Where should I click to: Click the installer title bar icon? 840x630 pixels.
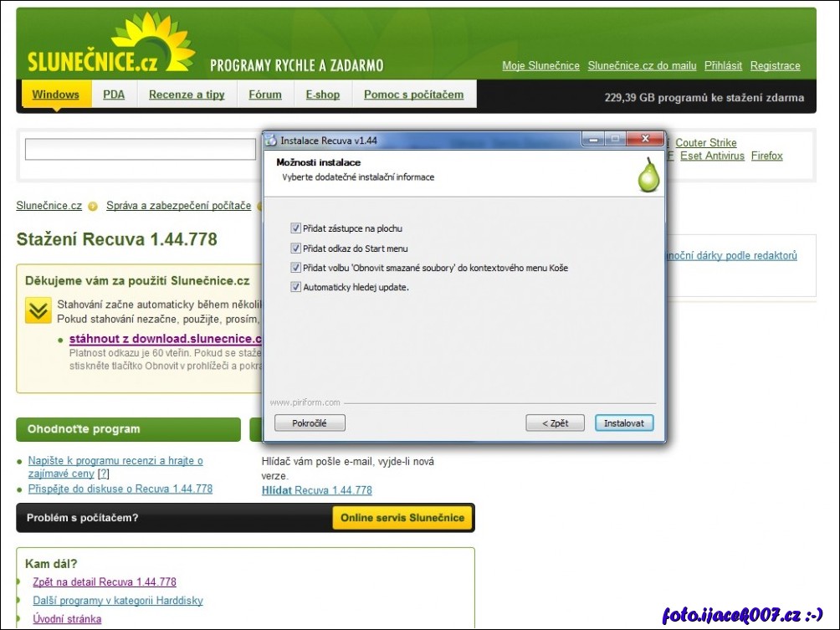pyautogui.click(x=271, y=141)
